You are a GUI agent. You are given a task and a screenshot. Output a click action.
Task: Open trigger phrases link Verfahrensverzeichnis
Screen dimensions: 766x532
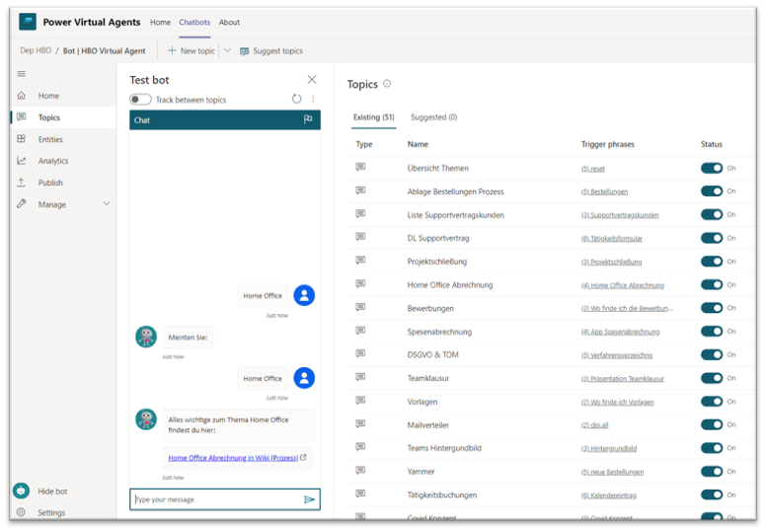tap(617, 355)
